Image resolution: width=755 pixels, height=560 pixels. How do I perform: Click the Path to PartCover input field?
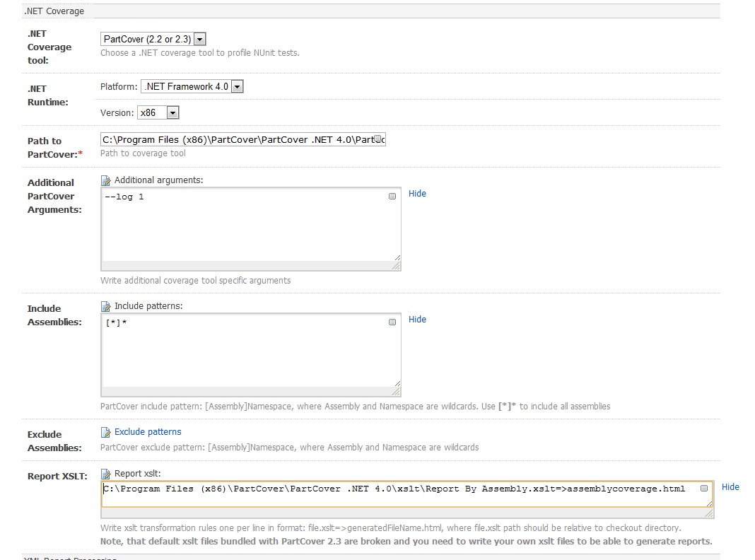click(242, 139)
